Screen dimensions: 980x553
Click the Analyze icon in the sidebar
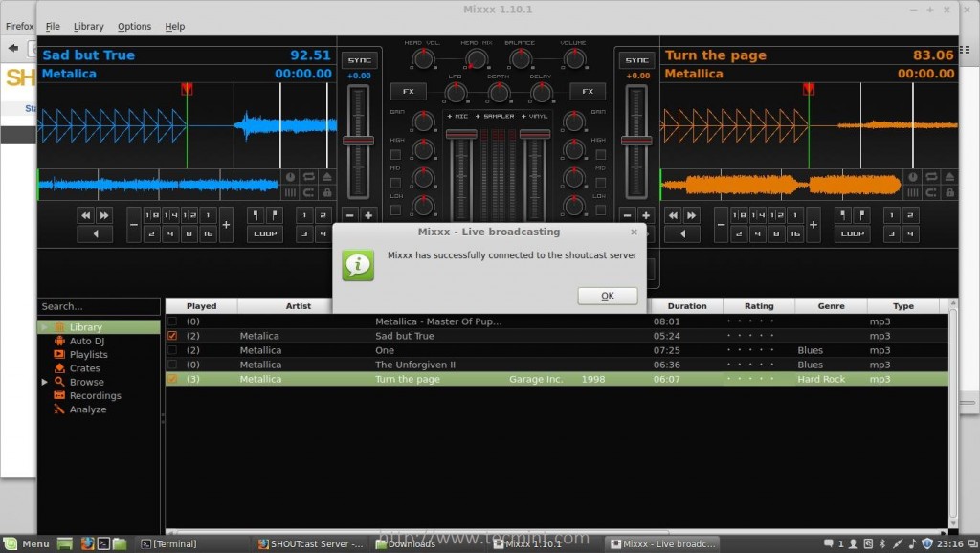(59, 409)
